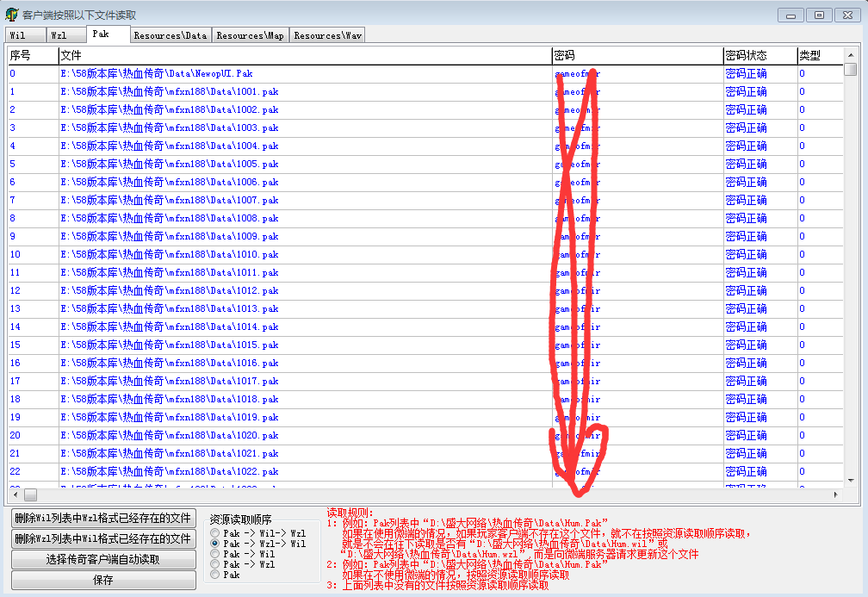Click 密码正确 status in row 12

[747, 291]
